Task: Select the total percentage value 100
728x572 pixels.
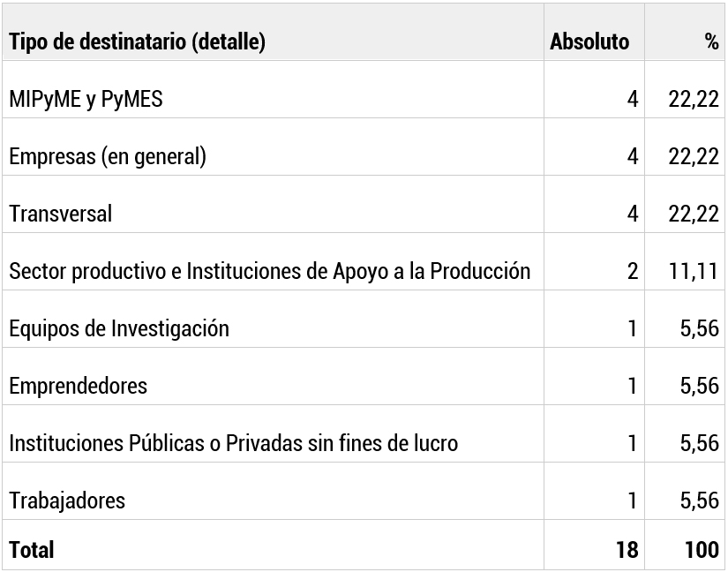Action: click(702, 550)
